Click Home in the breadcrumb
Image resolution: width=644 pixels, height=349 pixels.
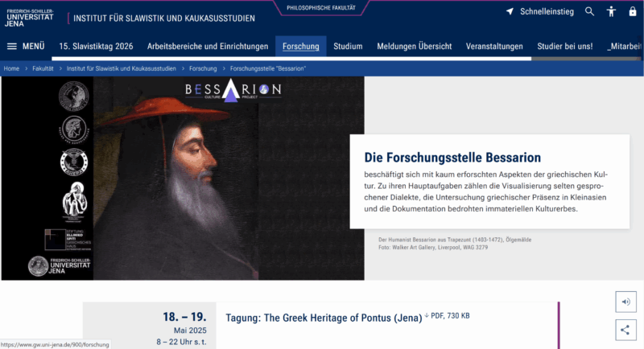11,69
